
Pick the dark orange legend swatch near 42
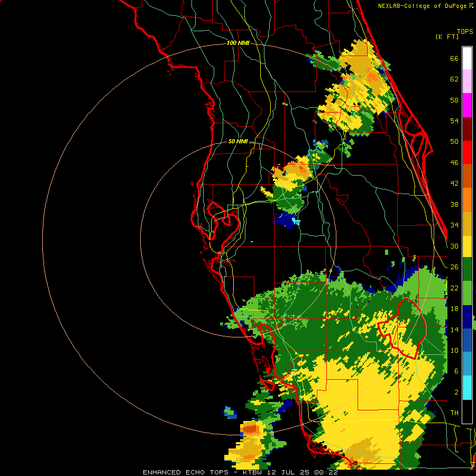[467, 176]
